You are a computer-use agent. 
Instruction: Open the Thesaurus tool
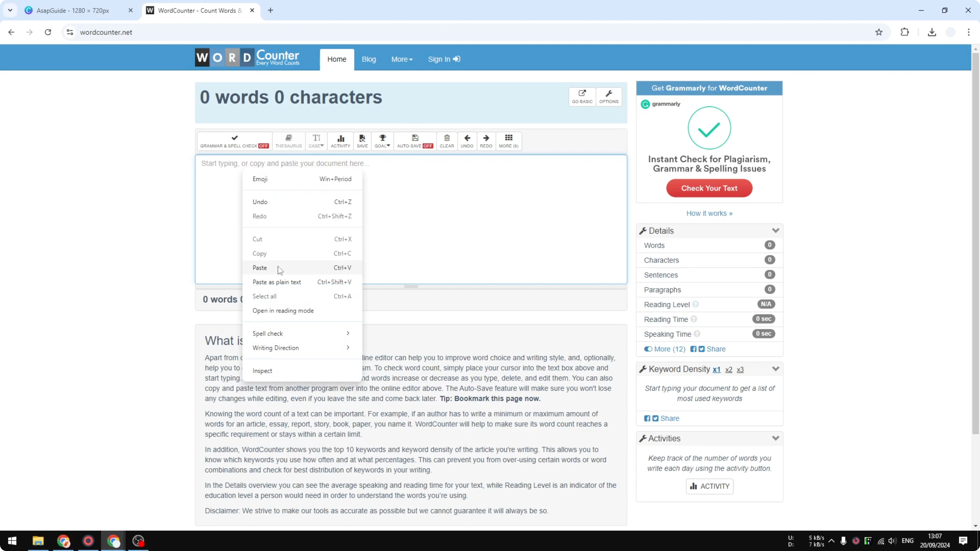[x=288, y=141]
